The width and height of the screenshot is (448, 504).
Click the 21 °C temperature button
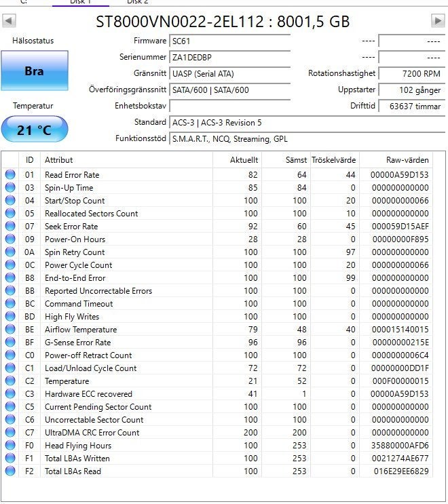[x=35, y=130]
